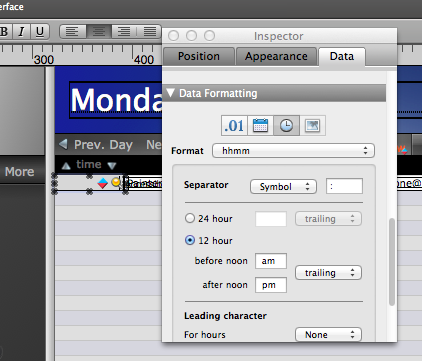
Task: Collapse the Data Formatting section
Action: point(171,93)
